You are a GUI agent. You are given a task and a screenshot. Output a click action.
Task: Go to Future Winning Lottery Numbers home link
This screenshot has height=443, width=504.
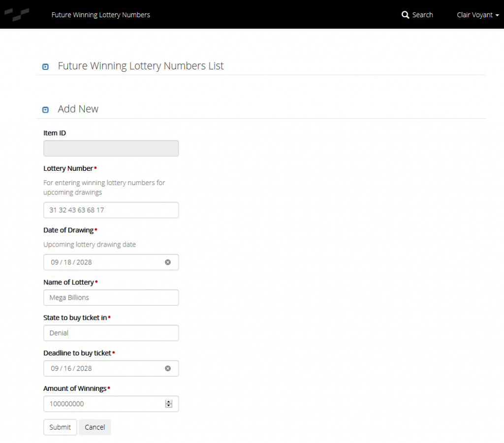[100, 15]
